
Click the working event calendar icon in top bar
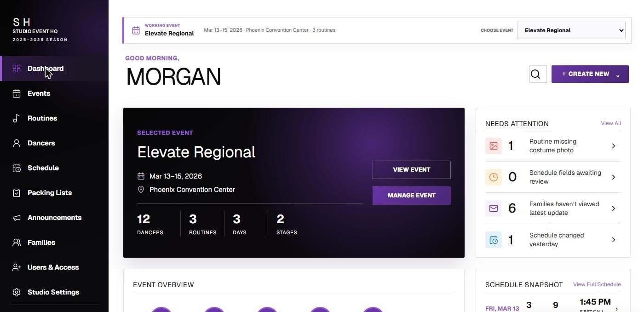click(x=136, y=30)
